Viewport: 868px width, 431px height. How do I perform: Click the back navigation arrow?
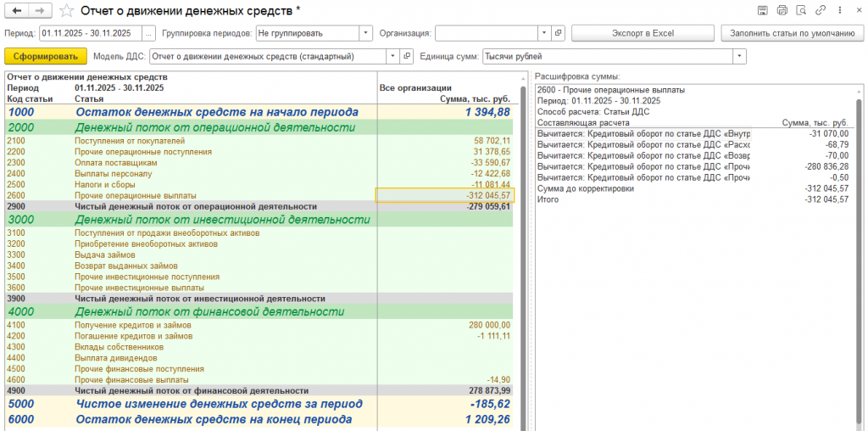(16, 10)
